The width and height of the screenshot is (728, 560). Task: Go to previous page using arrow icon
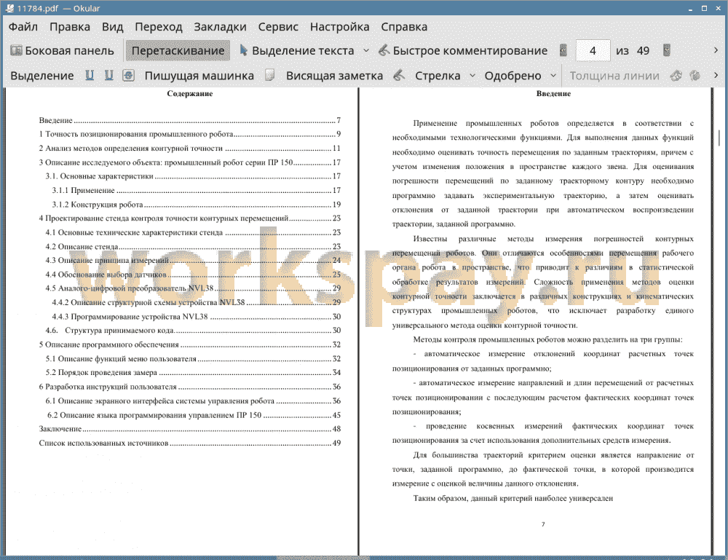click(x=563, y=50)
